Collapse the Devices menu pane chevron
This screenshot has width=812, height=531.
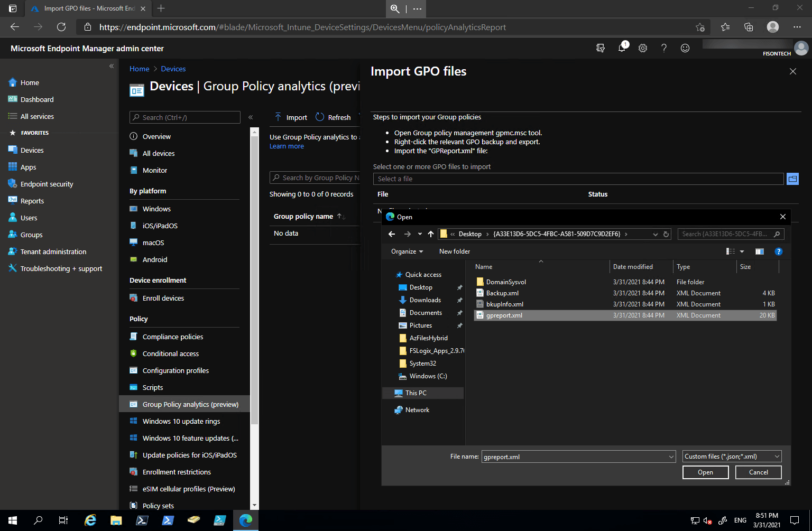coord(251,117)
